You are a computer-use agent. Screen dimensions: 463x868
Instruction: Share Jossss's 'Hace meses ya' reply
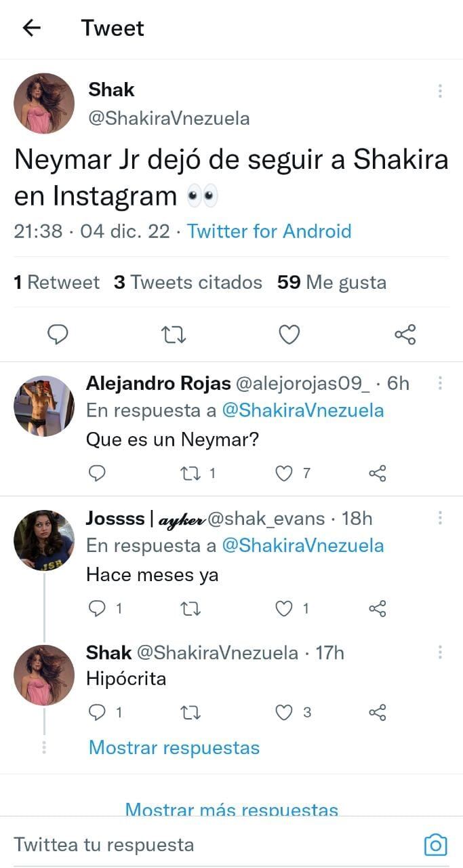click(378, 609)
